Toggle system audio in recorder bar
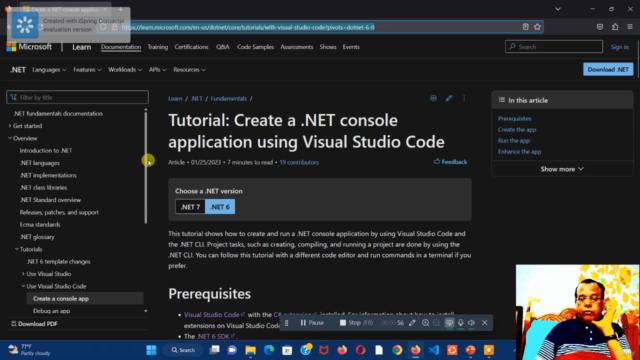The image size is (640, 360). coord(471,323)
